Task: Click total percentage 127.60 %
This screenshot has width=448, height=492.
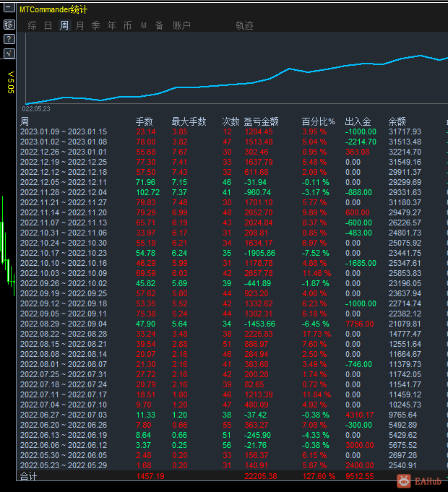Action: (319, 476)
